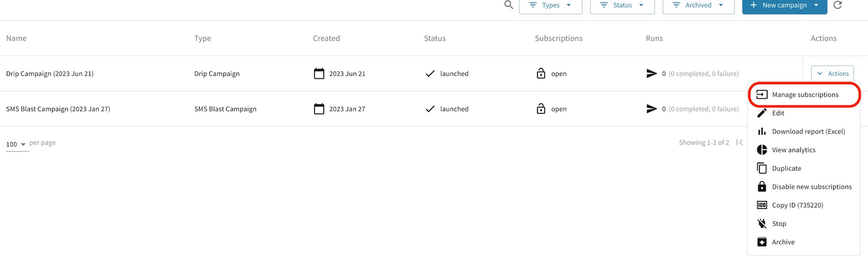The width and height of the screenshot is (868, 259).
Task: Click the pencil icon next to Edit
Action: click(762, 113)
